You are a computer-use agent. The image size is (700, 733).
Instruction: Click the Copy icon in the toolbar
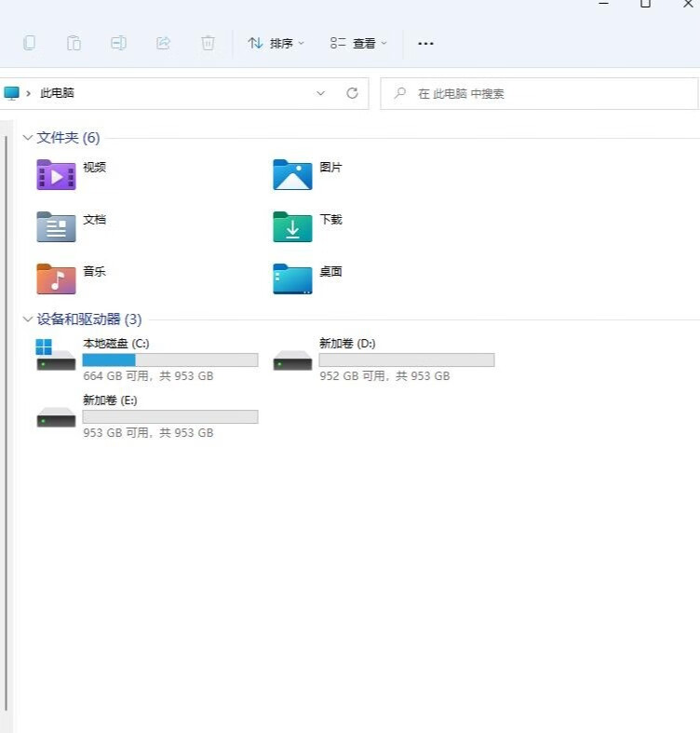(x=30, y=43)
